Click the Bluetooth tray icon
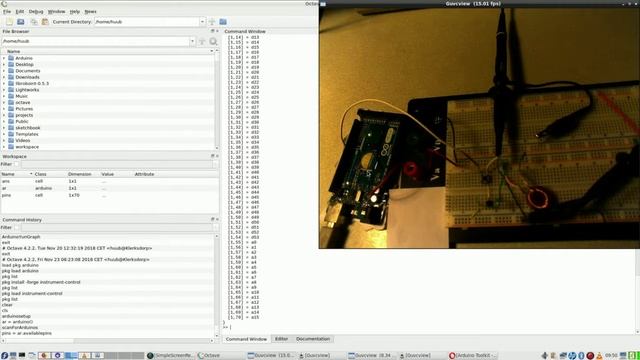The width and height of the screenshot is (640, 360). pyautogui.click(x=581, y=356)
